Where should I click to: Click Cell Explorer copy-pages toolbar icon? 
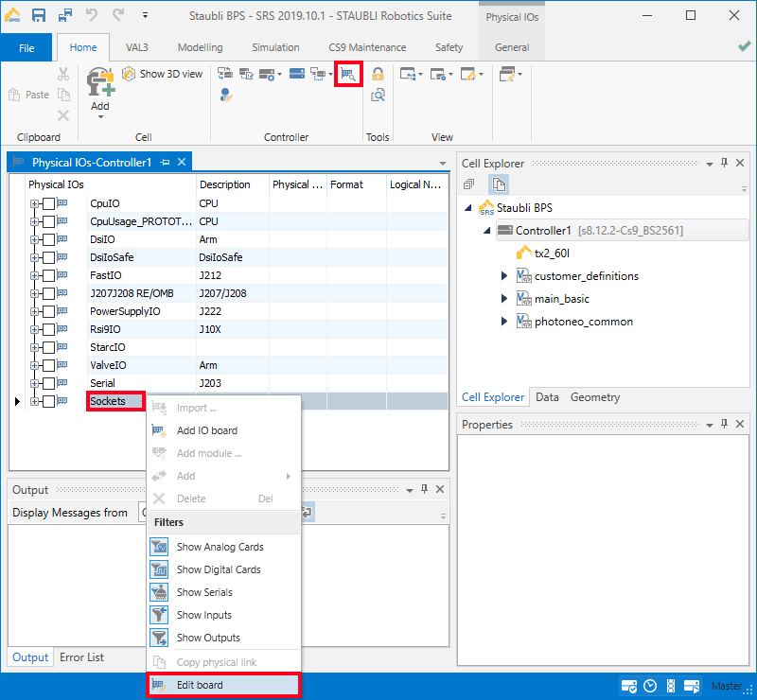pos(499,184)
